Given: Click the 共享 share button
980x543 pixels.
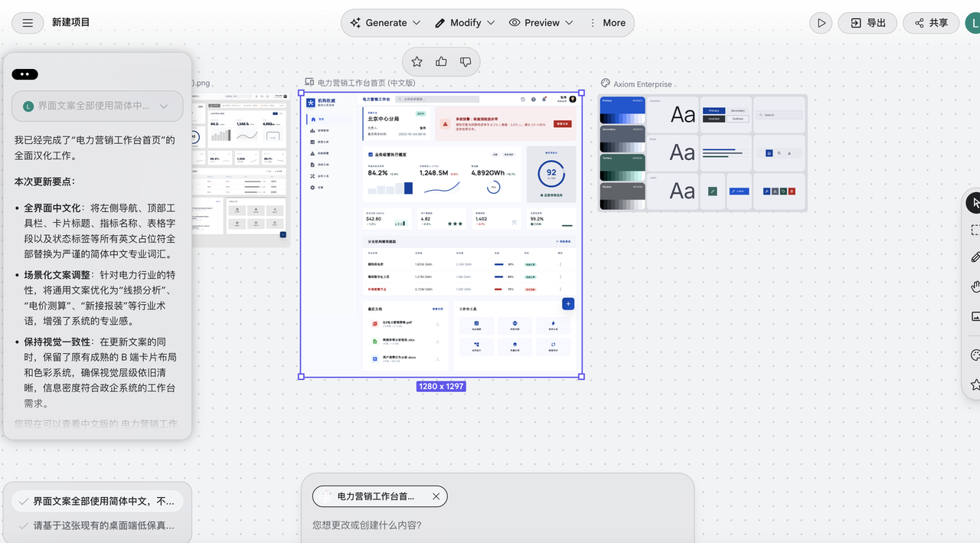Looking at the screenshot, I should tap(930, 23).
